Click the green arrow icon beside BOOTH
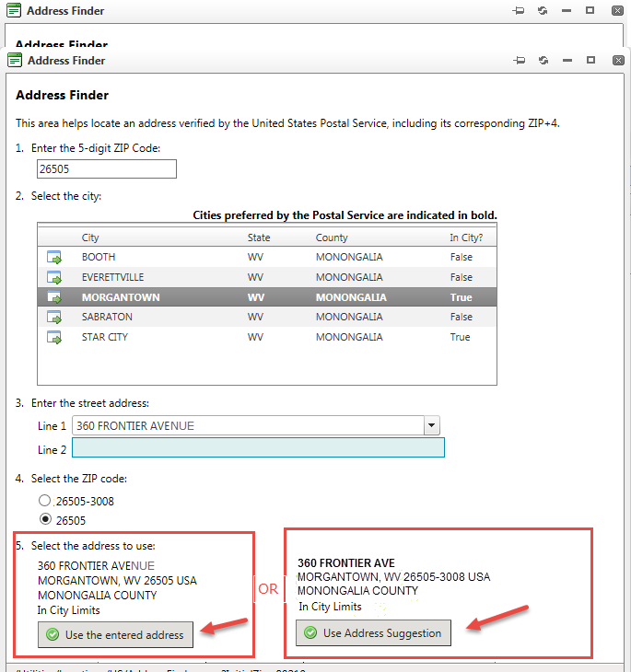The image size is (631, 672). (x=54, y=258)
